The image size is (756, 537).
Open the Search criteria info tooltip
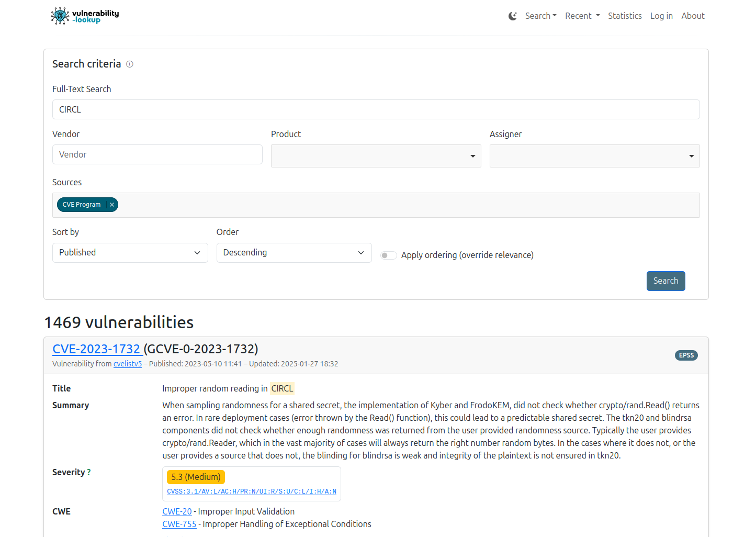click(x=129, y=63)
